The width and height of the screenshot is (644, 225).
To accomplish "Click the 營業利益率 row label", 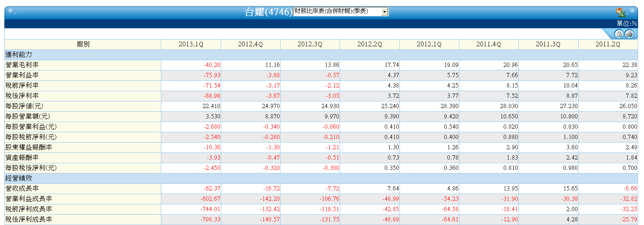I will (x=22, y=75).
